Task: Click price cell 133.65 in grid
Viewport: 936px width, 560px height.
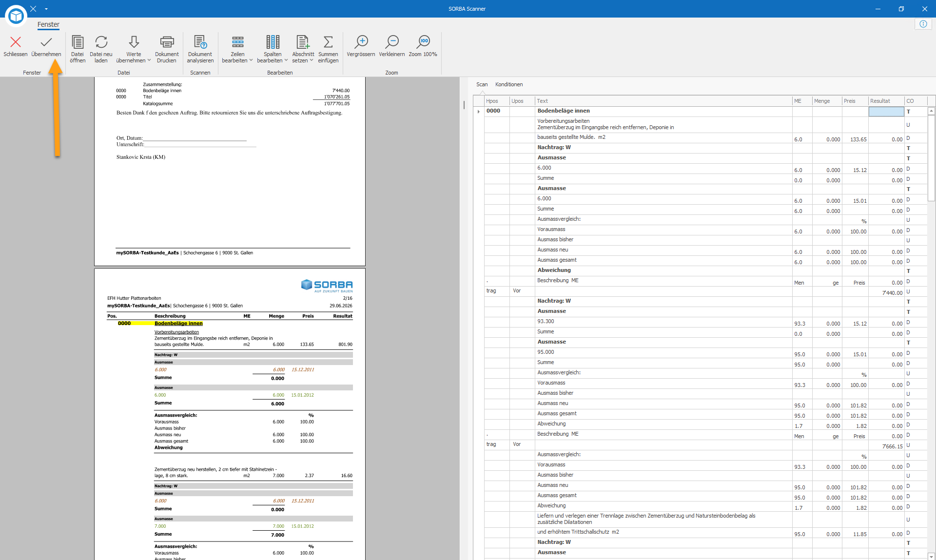Action: point(856,138)
